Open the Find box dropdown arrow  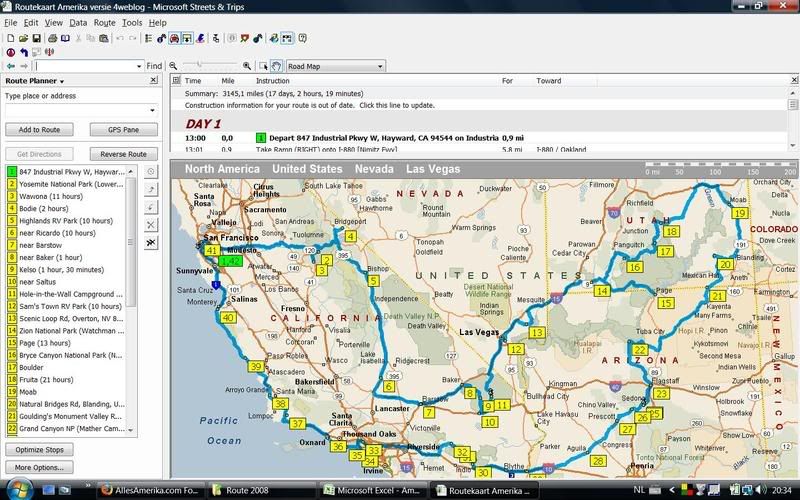click(x=139, y=66)
